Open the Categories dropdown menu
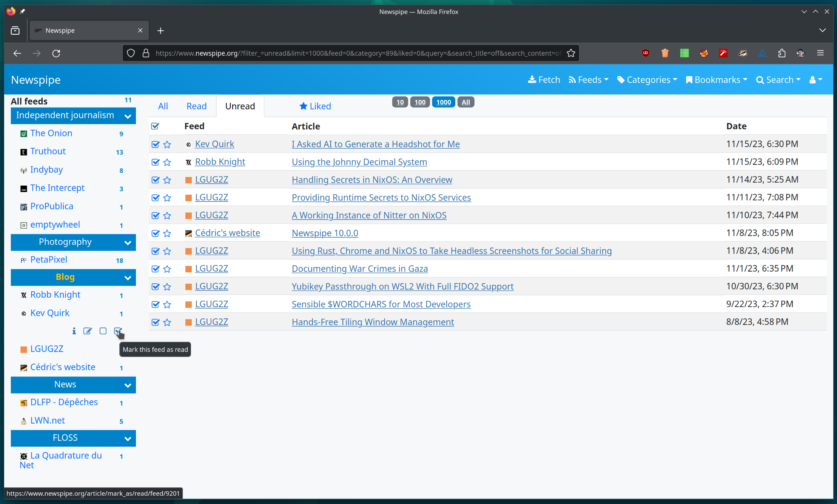Viewport: 837px width, 504px height. [647, 80]
